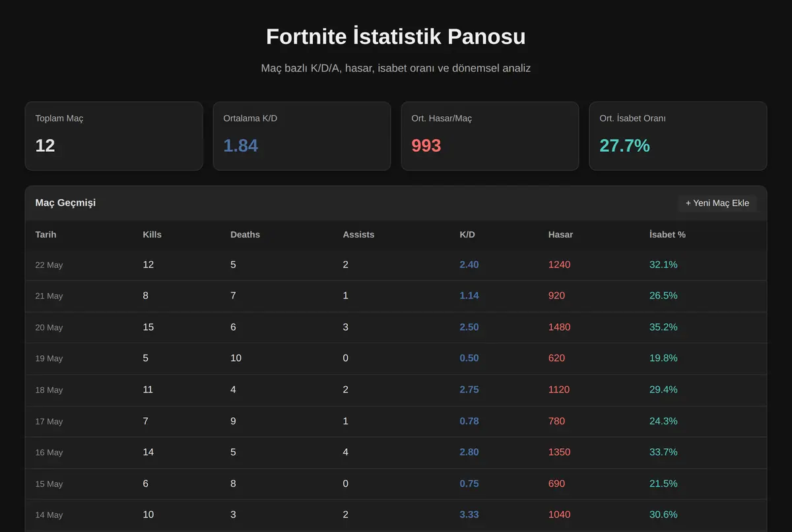This screenshot has height=532, width=792.
Task: Click the '+ Yeni Maç Ekle' button
Action: coord(717,203)
